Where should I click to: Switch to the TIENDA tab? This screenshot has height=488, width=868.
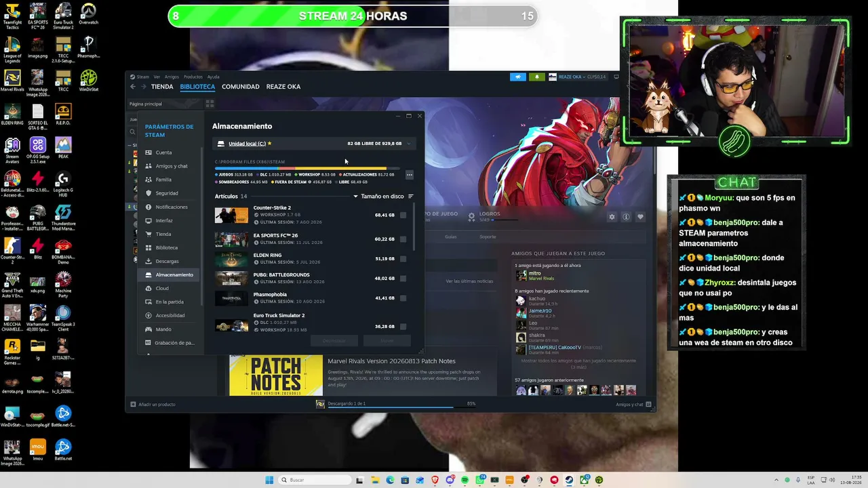click(x=162, y=87)
